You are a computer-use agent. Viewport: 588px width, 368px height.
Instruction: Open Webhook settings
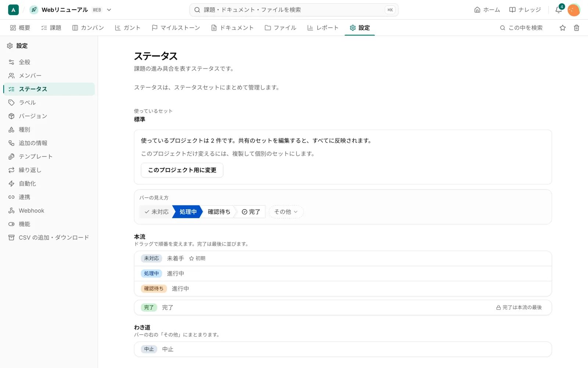tap(49, 210)
